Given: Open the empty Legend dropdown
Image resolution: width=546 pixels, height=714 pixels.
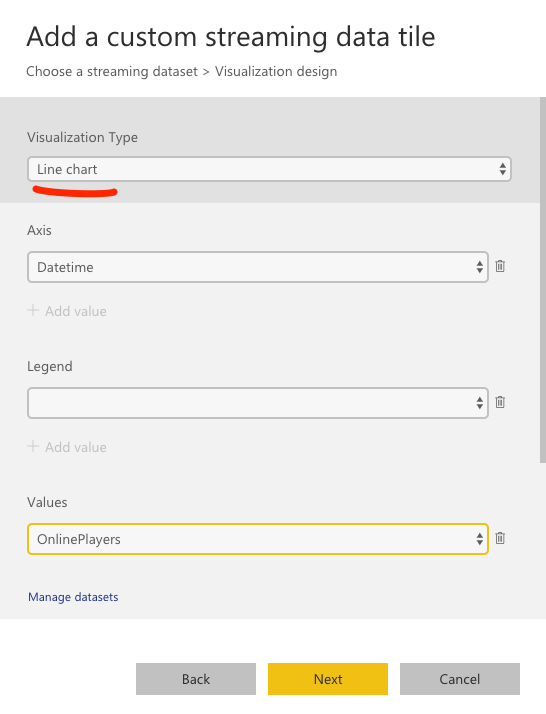Looking at the screenshot, I should click(258, 403).
